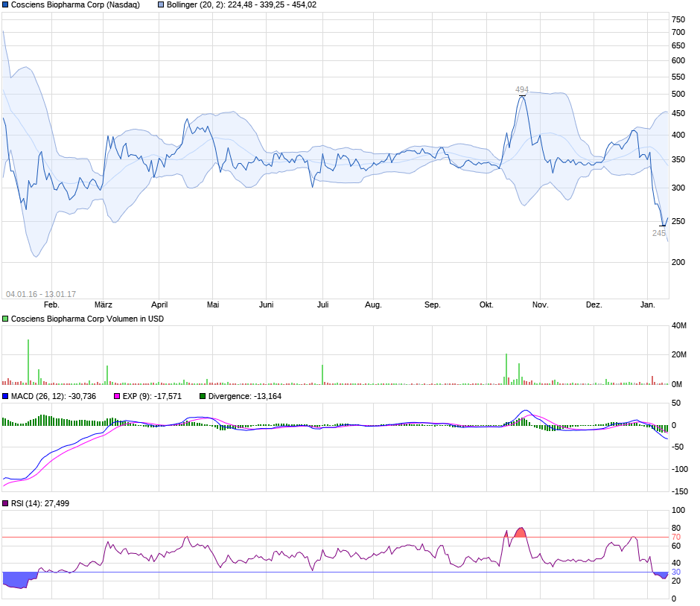Image resolution: width=700 pixels, height=606 pixels.
Task: Click the Bollinger legend color square
Action: coord(161,5)
